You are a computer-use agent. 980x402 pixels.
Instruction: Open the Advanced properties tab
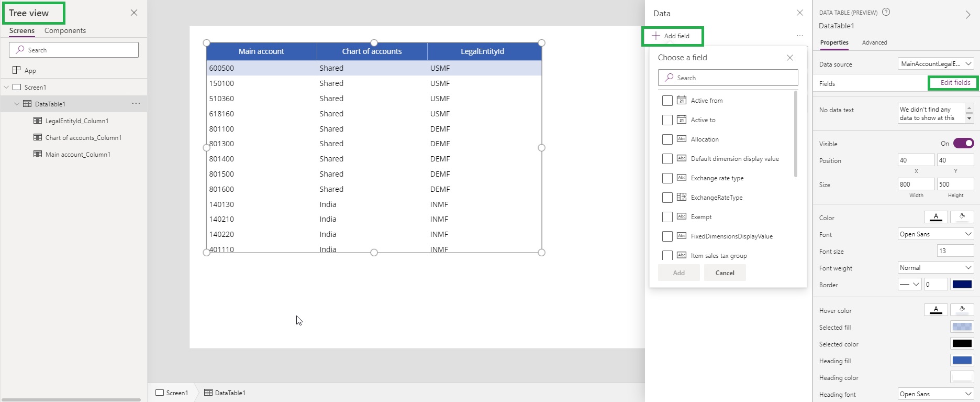(874, 42)
